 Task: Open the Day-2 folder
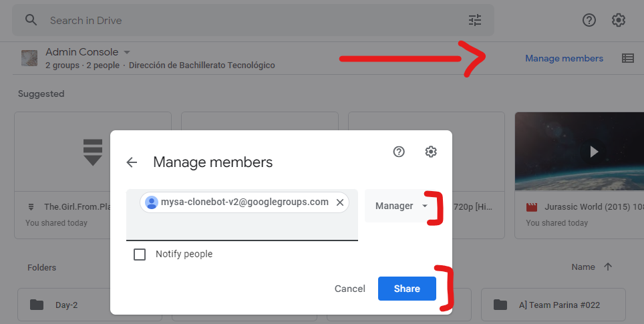tap(90, 305)
